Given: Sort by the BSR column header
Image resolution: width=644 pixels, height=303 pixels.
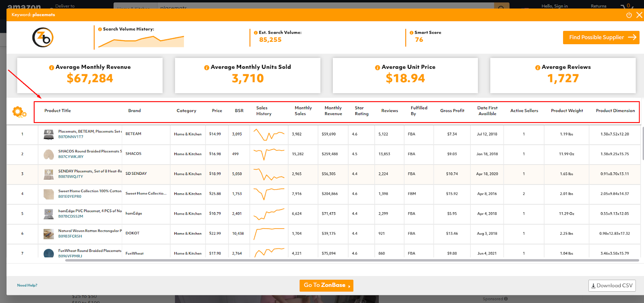Looking at the screenshot, I should tap(239, 111).
